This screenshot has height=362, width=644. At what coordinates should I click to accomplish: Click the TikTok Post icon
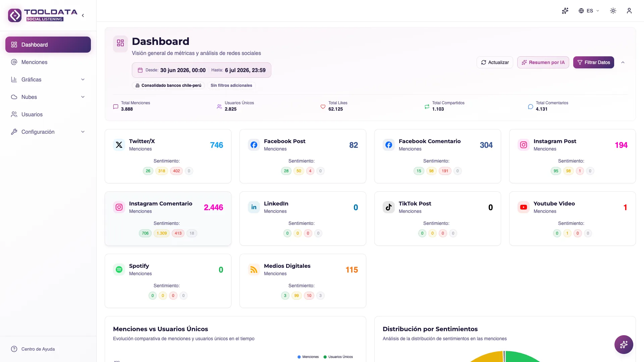[389, 207]
